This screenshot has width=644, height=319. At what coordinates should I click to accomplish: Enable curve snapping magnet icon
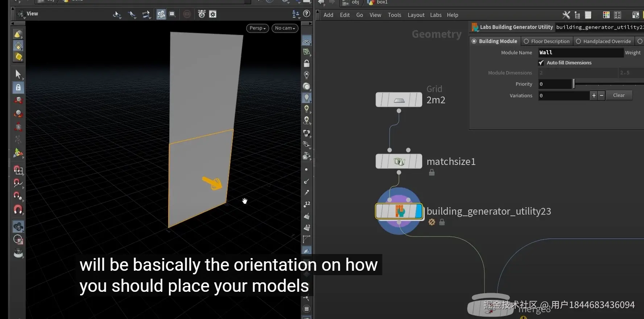click(x=18, y=183)
